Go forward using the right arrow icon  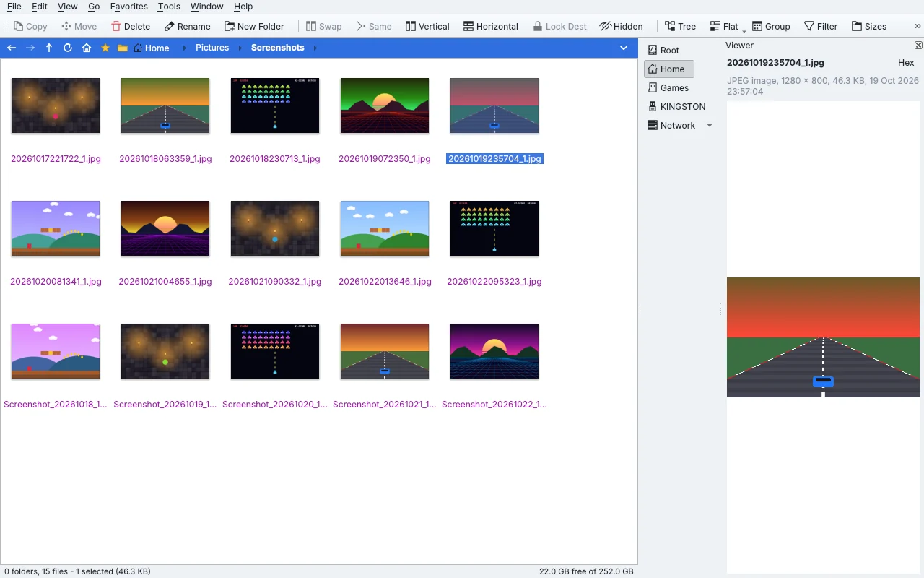point(30,48)
